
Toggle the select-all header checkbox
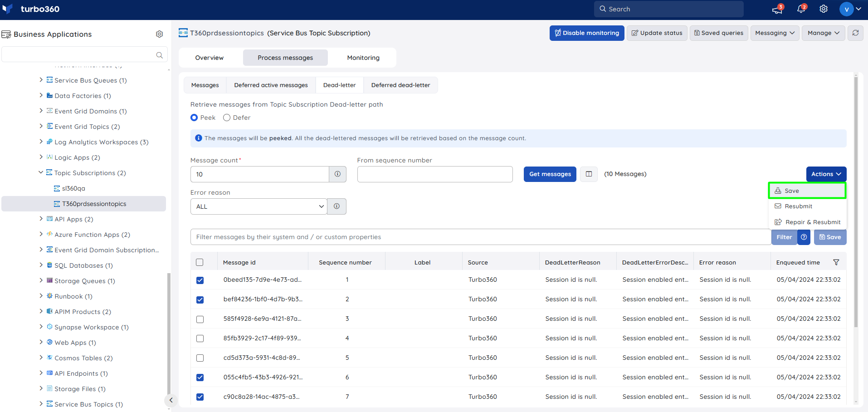pos(200,262)
